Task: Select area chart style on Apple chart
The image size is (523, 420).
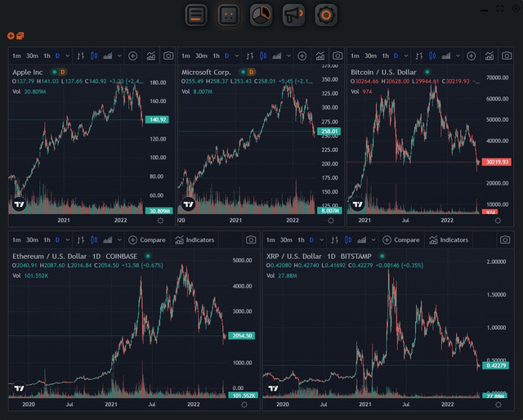Action: tap(107, 56)
